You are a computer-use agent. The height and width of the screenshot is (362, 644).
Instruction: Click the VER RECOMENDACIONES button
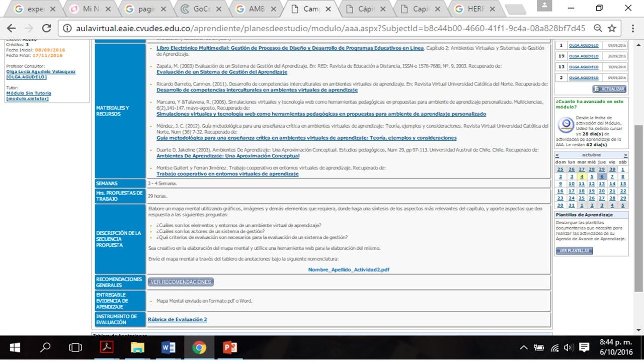pyautogui.click(x=181, y=282)
